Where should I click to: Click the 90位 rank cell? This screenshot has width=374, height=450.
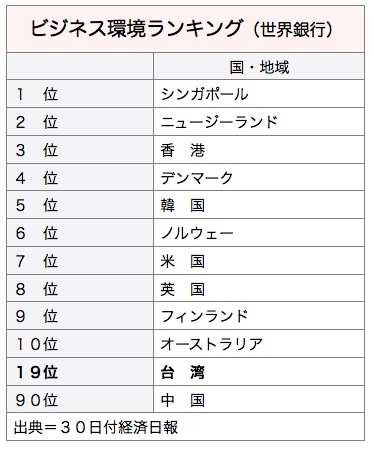point(80,400)
